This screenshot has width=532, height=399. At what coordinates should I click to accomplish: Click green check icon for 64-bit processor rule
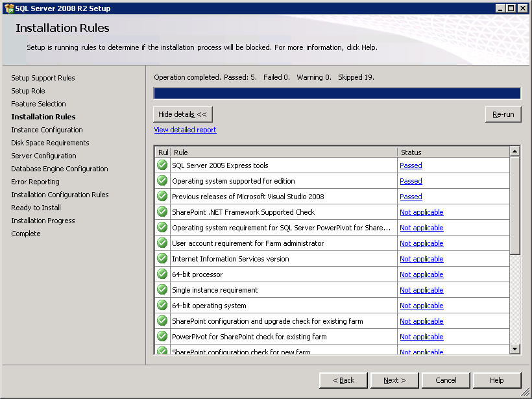coord(162,274)
